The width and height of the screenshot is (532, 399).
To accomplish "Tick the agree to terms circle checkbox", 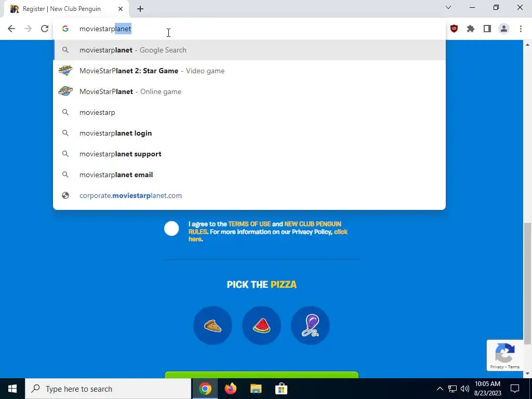I will coord(171,229).
